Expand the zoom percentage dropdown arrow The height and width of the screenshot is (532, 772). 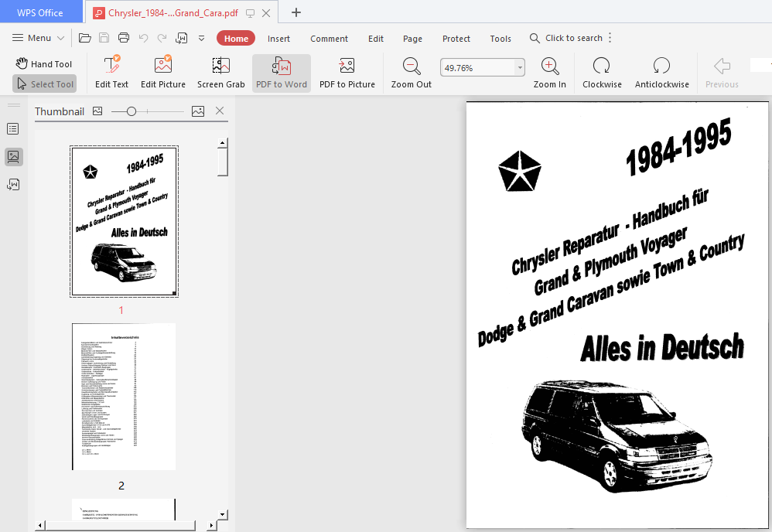pos(520,68)
